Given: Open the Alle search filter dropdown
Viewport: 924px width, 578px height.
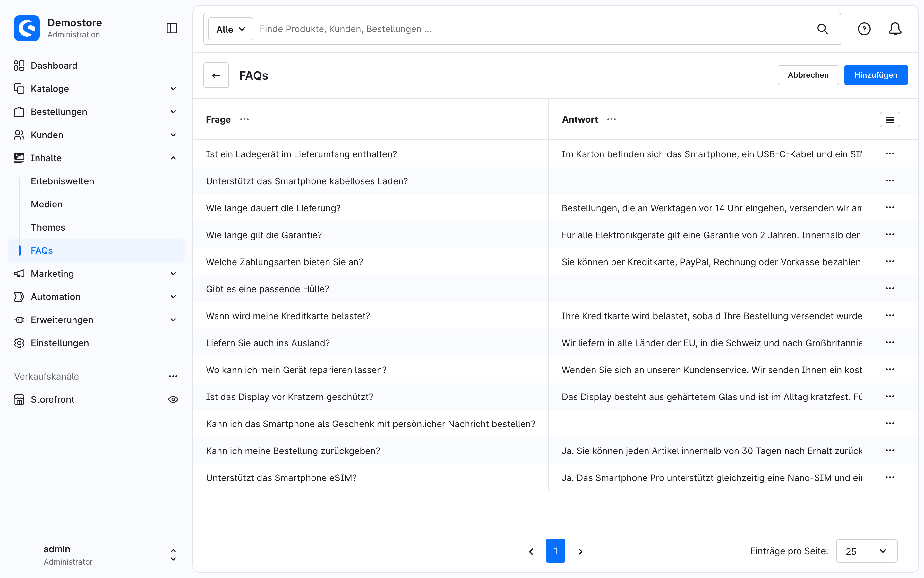Looking at the screenshot, I should [230, 29].
